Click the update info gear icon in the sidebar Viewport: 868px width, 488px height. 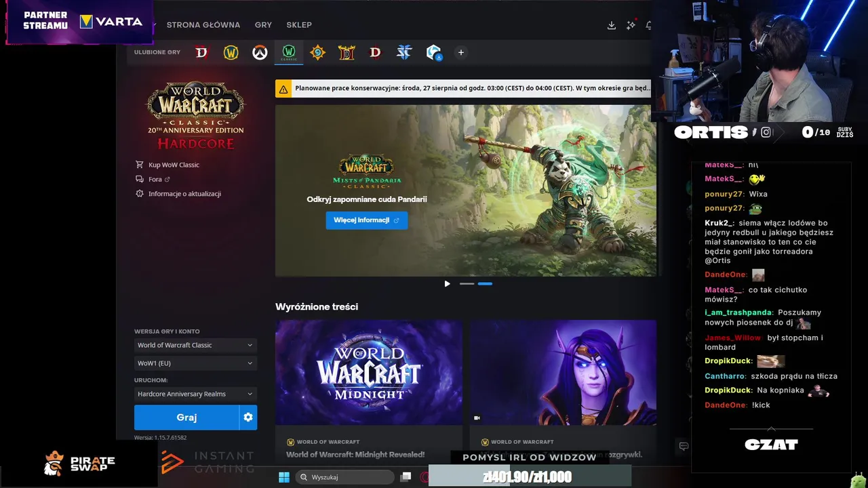pos(140,193)
